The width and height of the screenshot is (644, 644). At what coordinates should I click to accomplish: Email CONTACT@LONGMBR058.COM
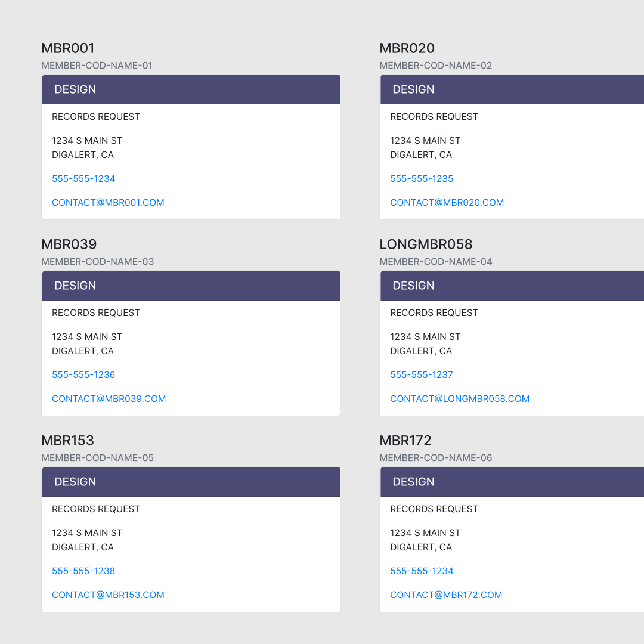pyautogui.click(x=460, y=398)
